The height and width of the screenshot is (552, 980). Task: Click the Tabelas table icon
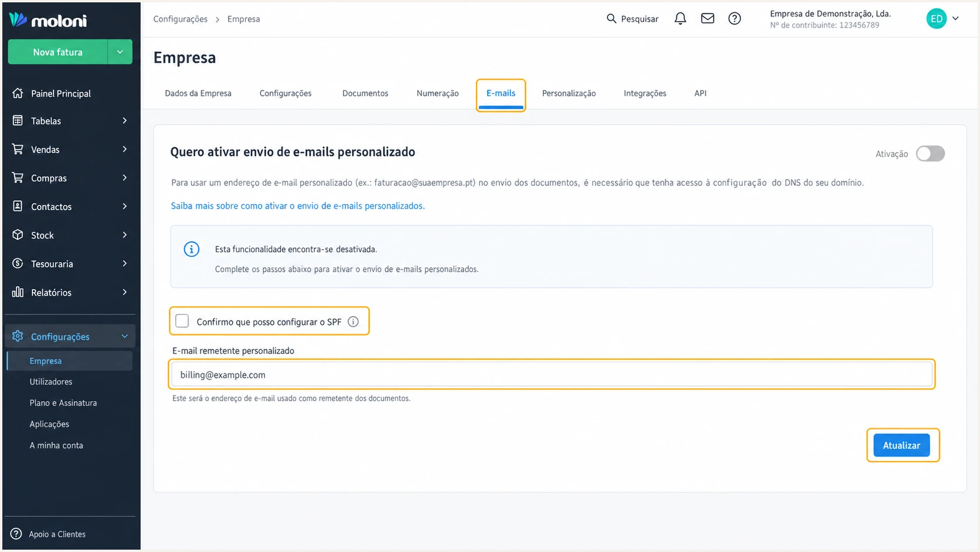pyautogui.click(x=18, y=120)
